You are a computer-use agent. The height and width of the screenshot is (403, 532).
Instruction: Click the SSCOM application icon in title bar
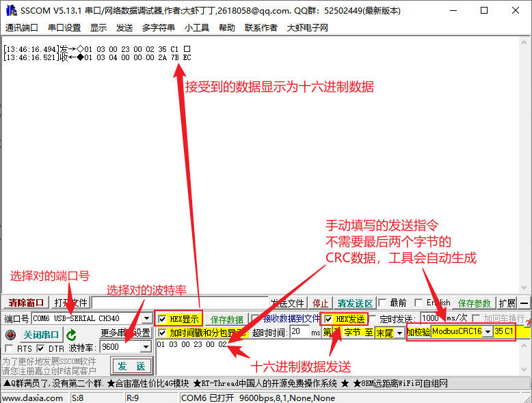[x=12, y=10]
